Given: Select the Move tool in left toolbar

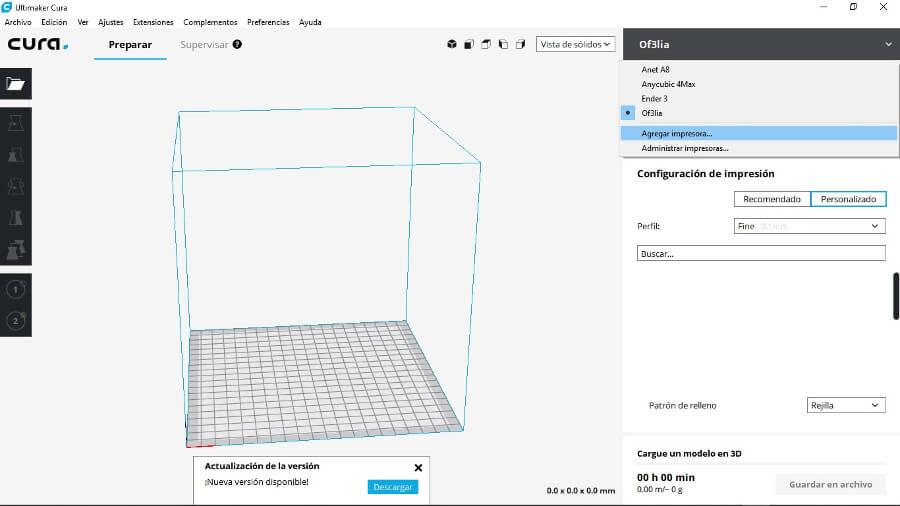Looking at the screenshot, I should pyautogui.click(x=16, y=122).
